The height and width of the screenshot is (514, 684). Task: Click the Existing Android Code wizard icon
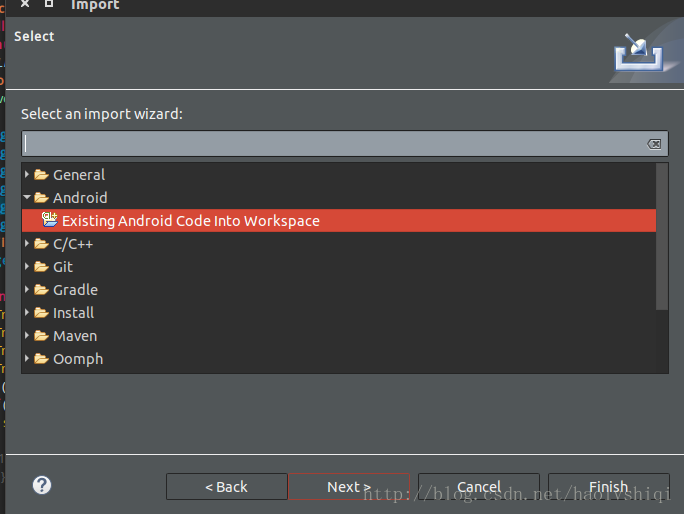click(x=50, y=219)
